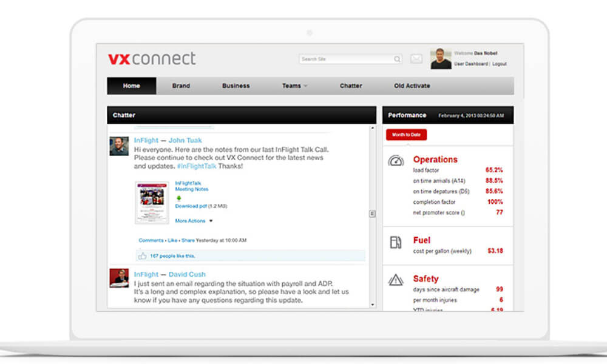This screenshot has height=364, width=607.
Task: Click the Operations heading
Action: pyautogui.click(x=435, y=160)
